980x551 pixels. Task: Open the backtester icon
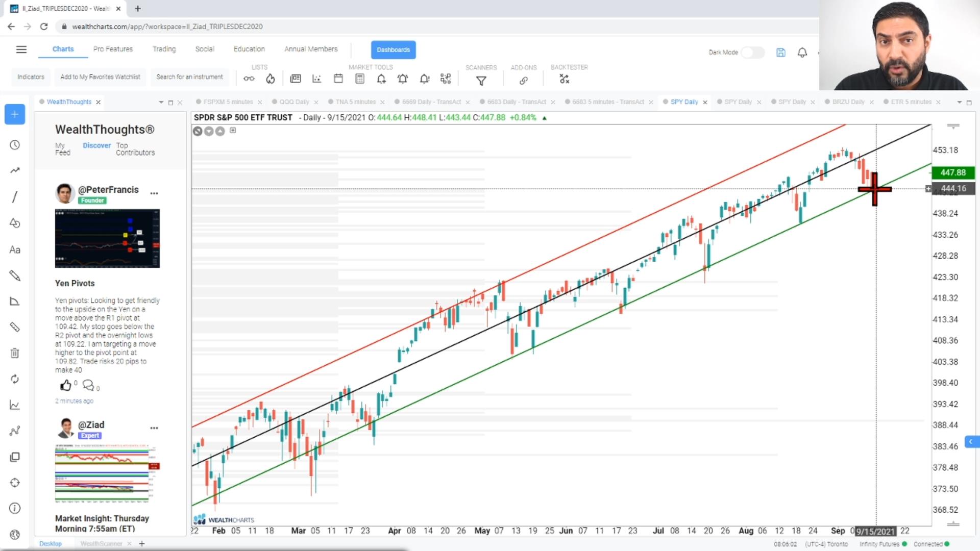(564, 79)
